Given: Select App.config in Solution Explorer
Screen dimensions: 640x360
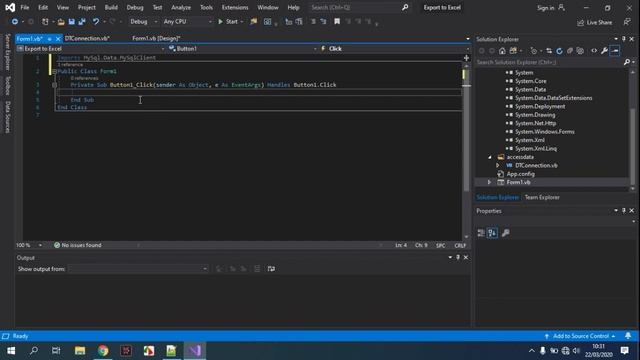Looking at the screenshot, I should tap(520, 174).
